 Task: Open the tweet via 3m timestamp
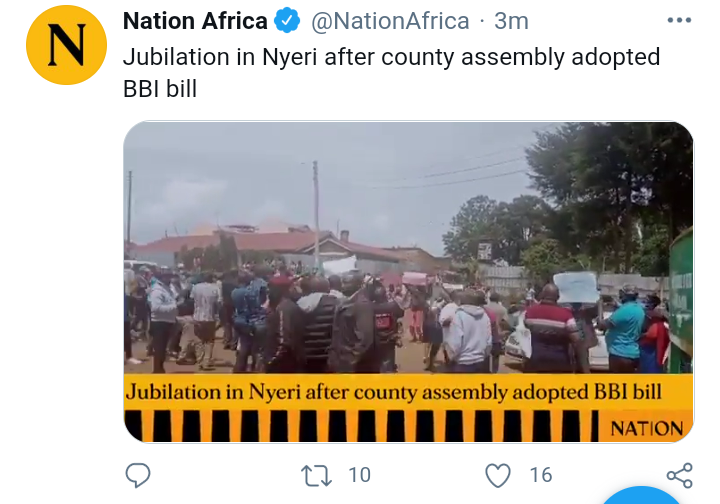(511, 21)
